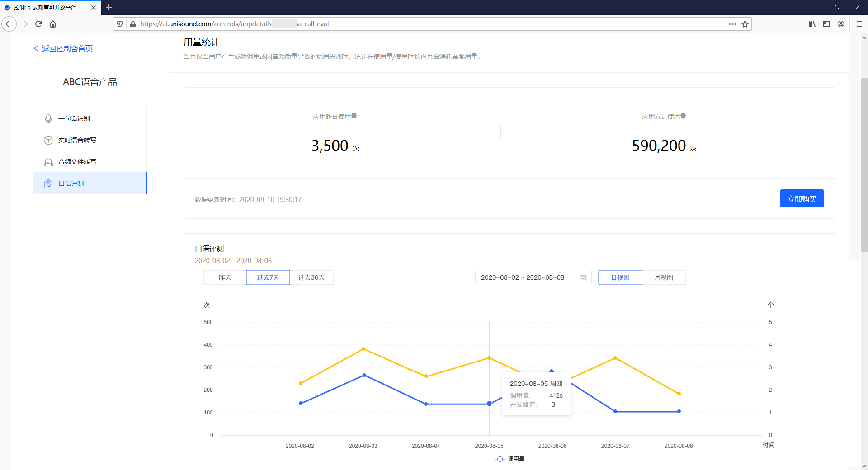The height and width of the screenshot is (470, 868).
Task: Click the 590,200 cumulative usage value
Action: tap(659, 146)
